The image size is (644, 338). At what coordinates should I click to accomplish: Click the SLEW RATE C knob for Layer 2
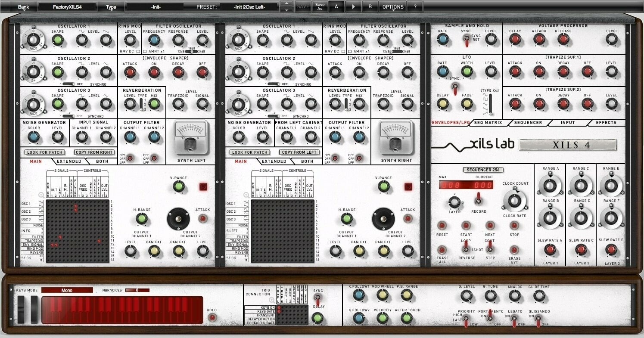click(581, 249)
